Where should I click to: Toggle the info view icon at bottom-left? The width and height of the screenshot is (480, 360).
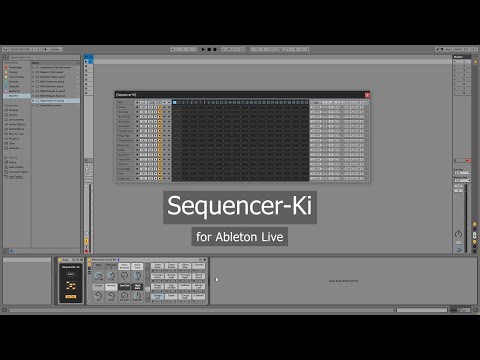pyautogui.click(x=4, y=310)
